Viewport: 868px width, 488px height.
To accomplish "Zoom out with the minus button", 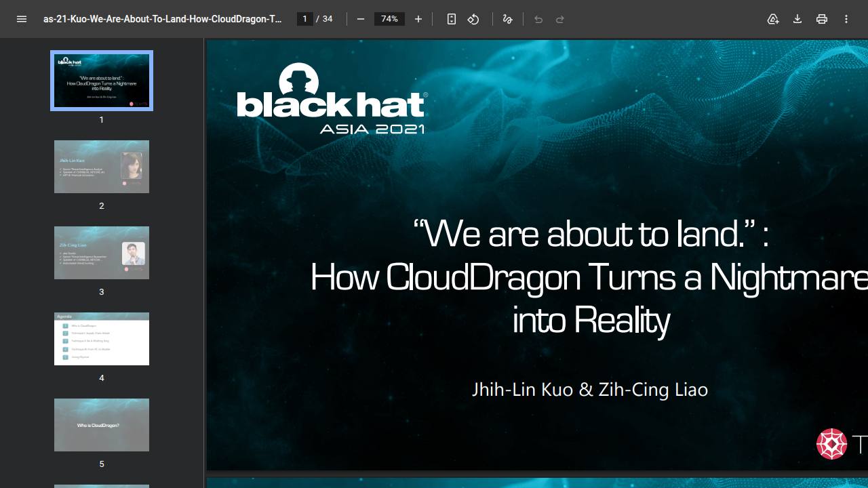I will click(361, 19).
